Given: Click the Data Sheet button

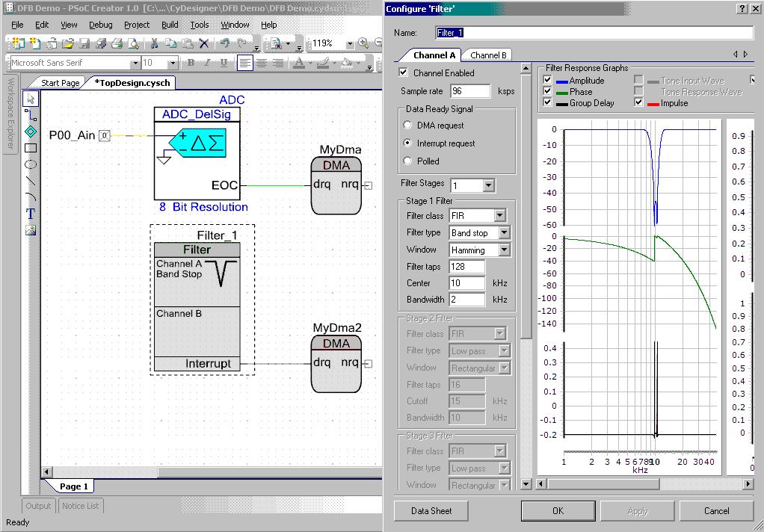Looking at the screenshot, I should click(x=431, y=511).
